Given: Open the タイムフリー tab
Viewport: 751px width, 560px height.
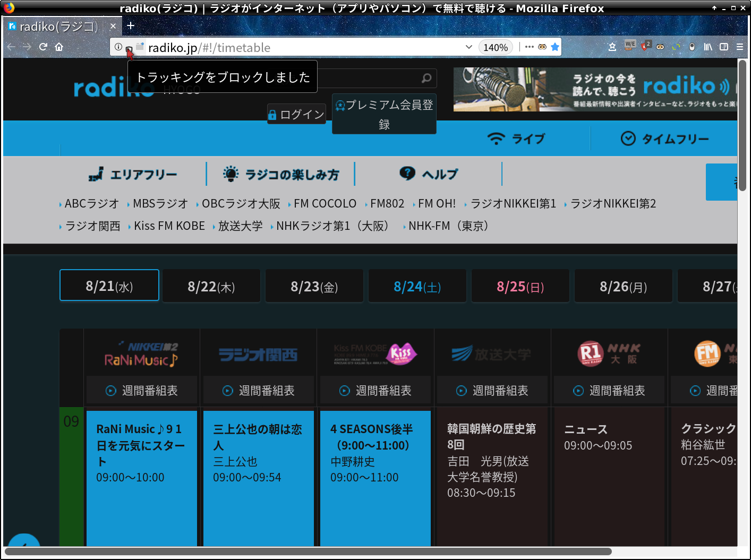Looking at the screenshot, I should (664, 139).
